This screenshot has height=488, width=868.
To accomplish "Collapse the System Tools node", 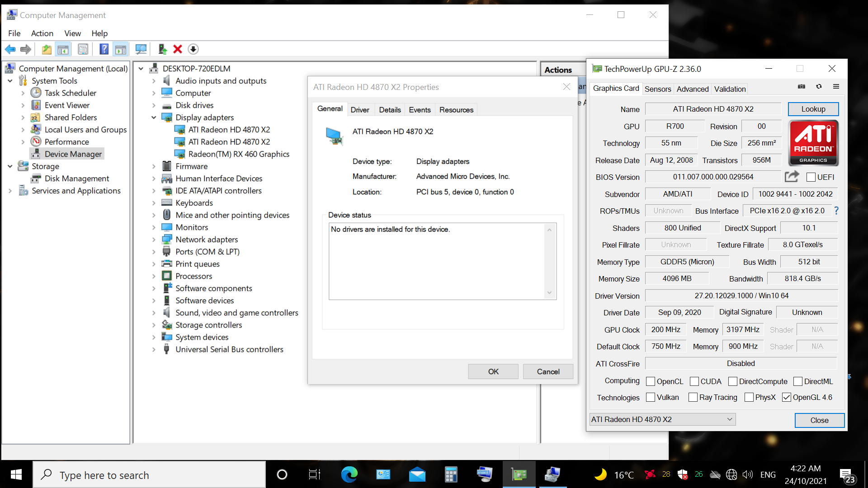I will pos(10,81).
